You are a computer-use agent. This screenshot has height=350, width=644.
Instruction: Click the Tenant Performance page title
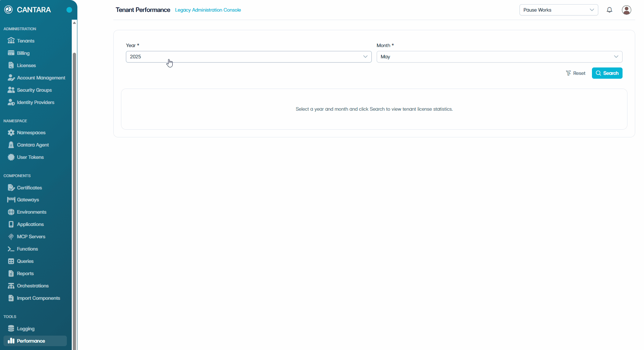point(143,10)
